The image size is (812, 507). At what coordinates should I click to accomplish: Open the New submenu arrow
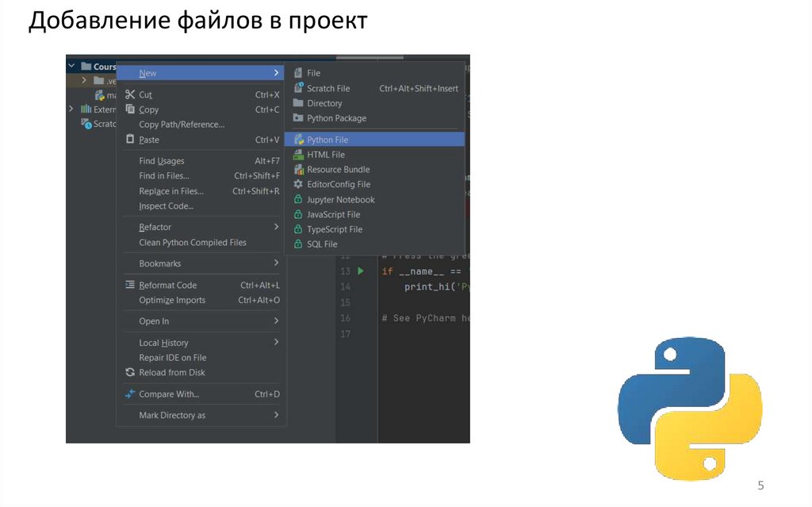pyautogui.click(x=276, y=72)
